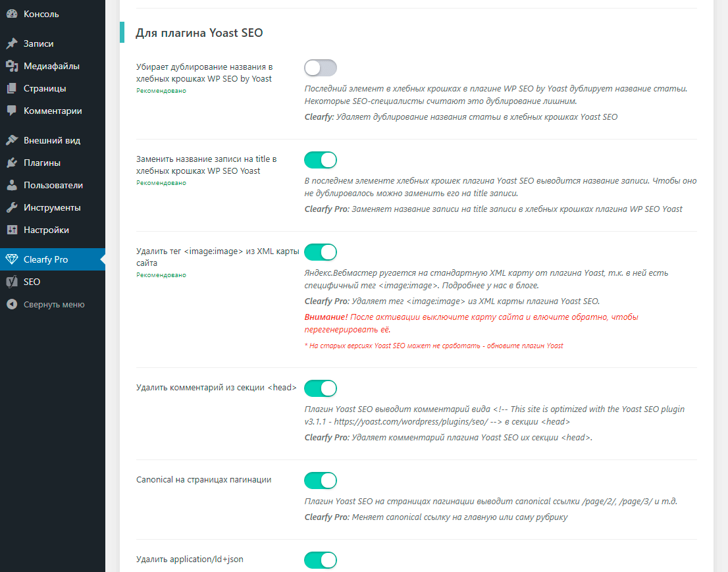Open the SEO menu item

tap(53, 282)
